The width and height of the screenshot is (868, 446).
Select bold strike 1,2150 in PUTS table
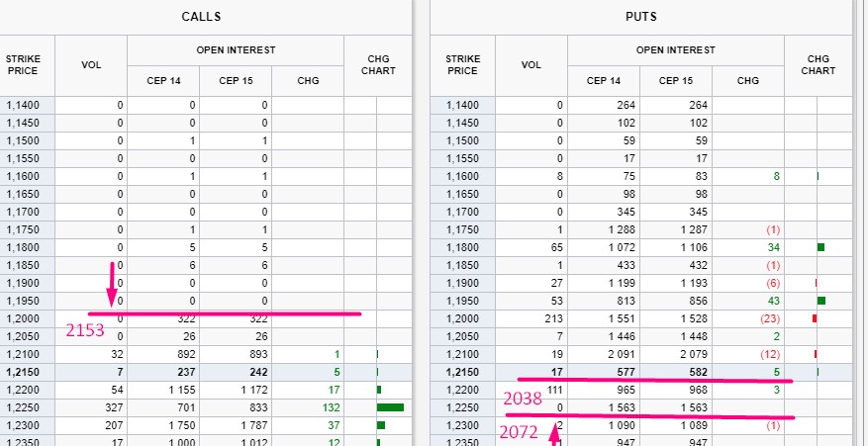click(463, 372)
